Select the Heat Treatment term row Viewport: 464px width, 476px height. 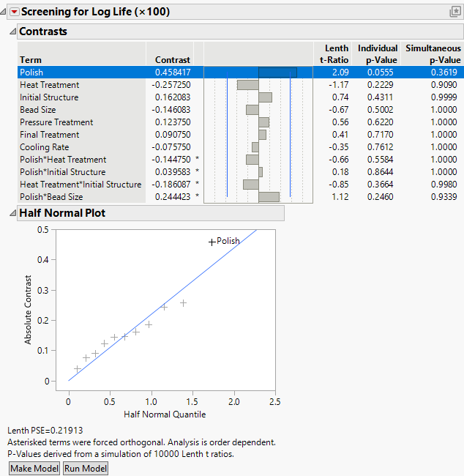point(50,85)
